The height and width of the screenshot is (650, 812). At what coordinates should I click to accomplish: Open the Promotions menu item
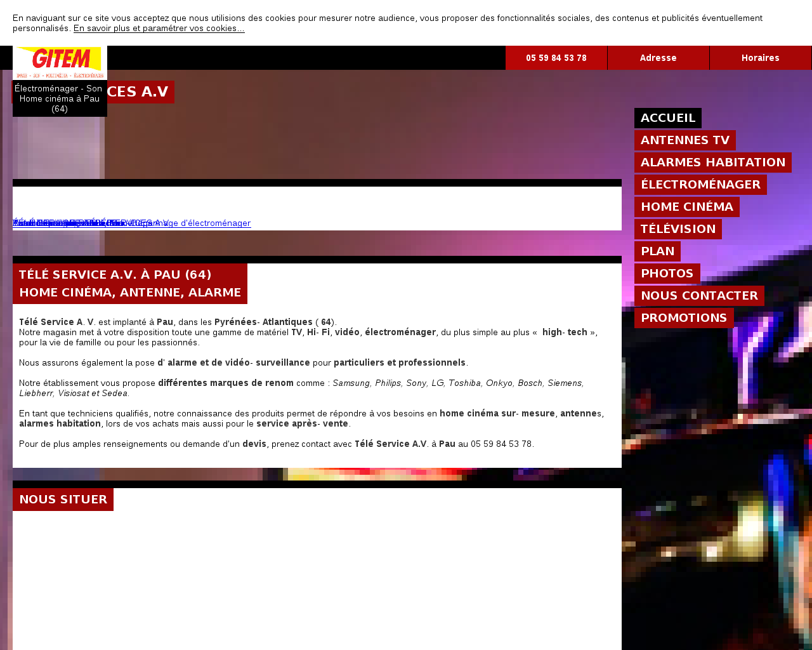tap(684, 318)
